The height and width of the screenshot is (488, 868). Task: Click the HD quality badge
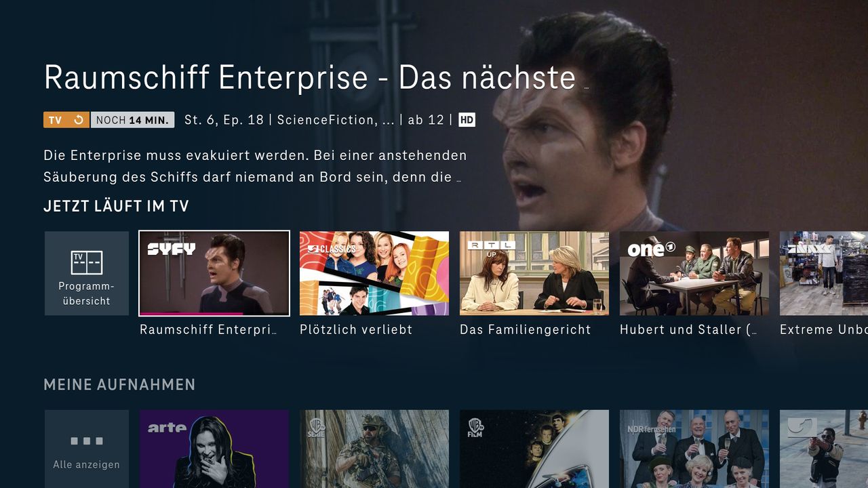(467, 120)
